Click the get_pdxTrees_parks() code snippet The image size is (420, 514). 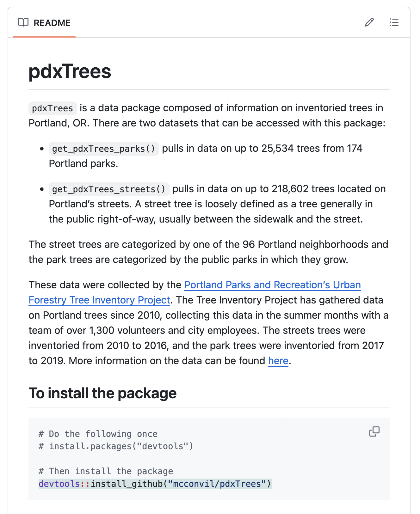104,149
